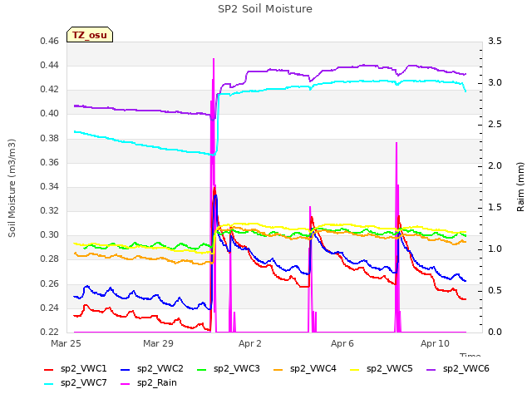The height and width of the screenshot is (399, 532).
Task: Click the SP2 Soil Moisture chart title
Action: coord(265,9)
